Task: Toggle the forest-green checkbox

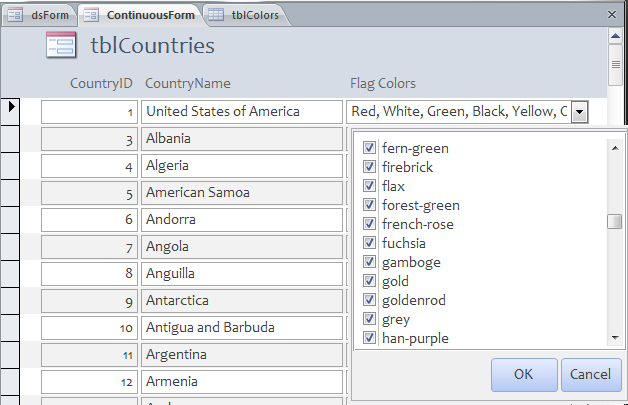Action: pos(369,204)
